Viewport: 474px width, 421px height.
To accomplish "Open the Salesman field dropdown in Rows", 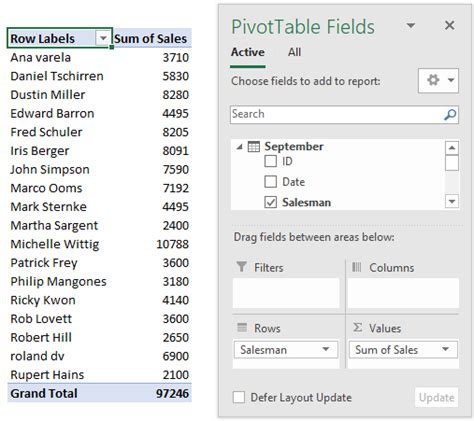I will pyautogui.click(x=326, y=349).
